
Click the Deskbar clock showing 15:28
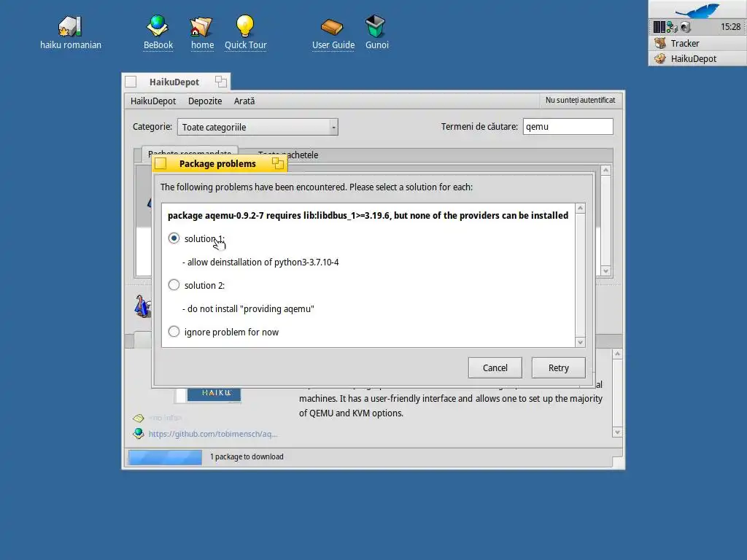[x=730, y=27]
